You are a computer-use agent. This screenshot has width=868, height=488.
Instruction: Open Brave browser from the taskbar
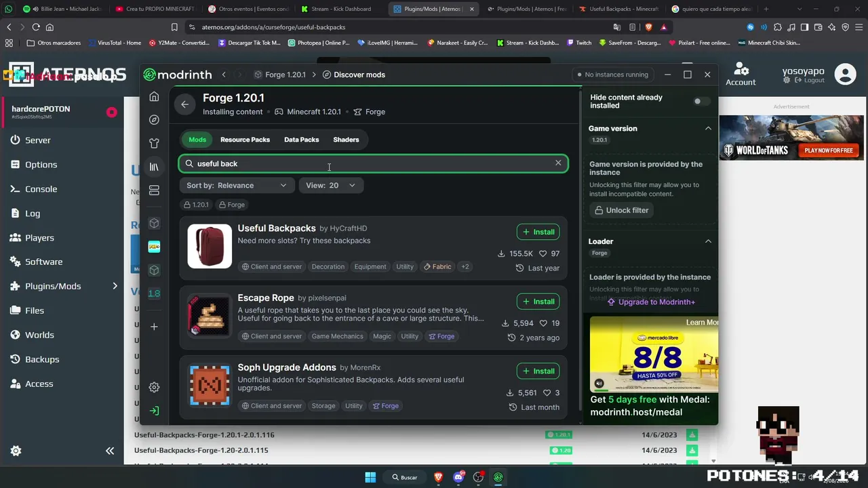coord(438,477)
